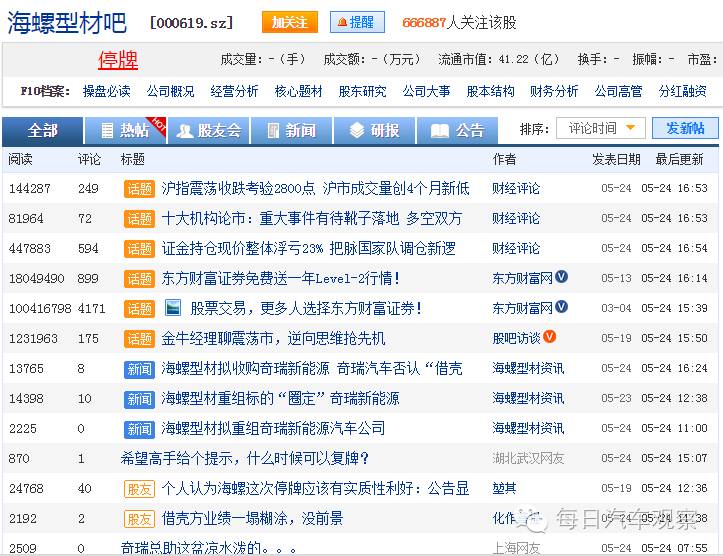Click the 话题 tag on 股票交易 post
The height and width of the screenshot is (556, 723).
(139, 308)
